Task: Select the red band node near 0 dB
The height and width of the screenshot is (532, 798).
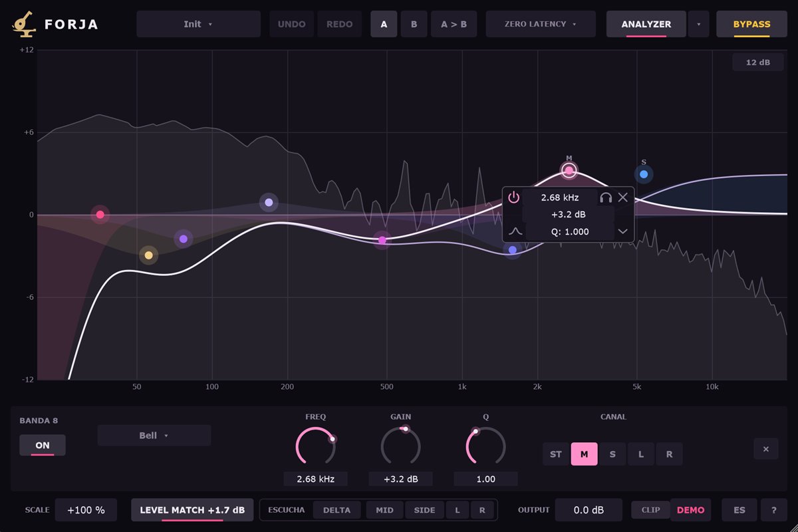Action: coord(100,215)
